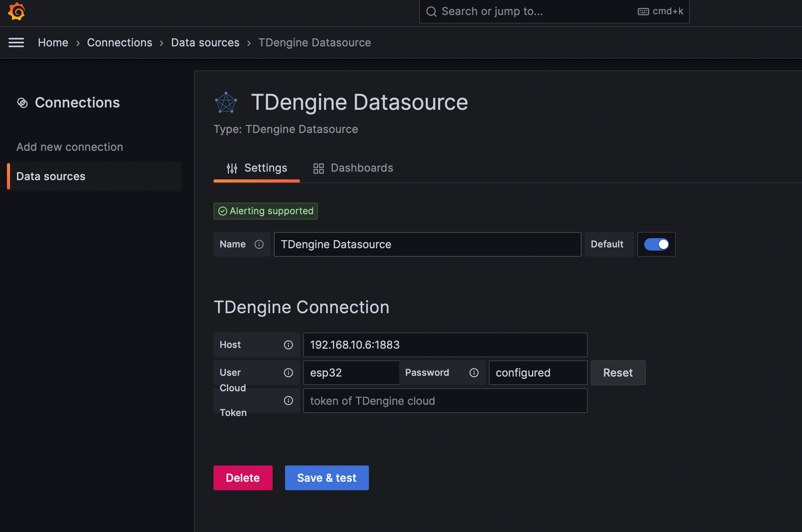
Task: View the Cloud Token info icon
Action: coord(288,401)
